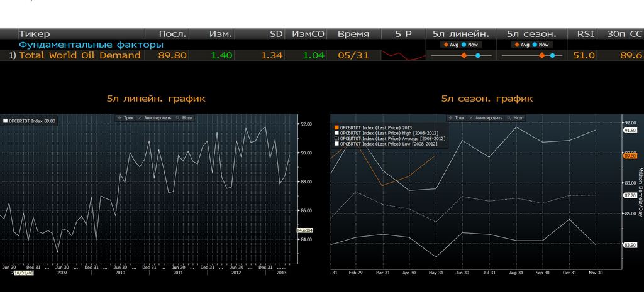Click the 10/31/08 date tag on left chart
The image size is (644, 292).
pyautogui.click(x=23, y=273)
